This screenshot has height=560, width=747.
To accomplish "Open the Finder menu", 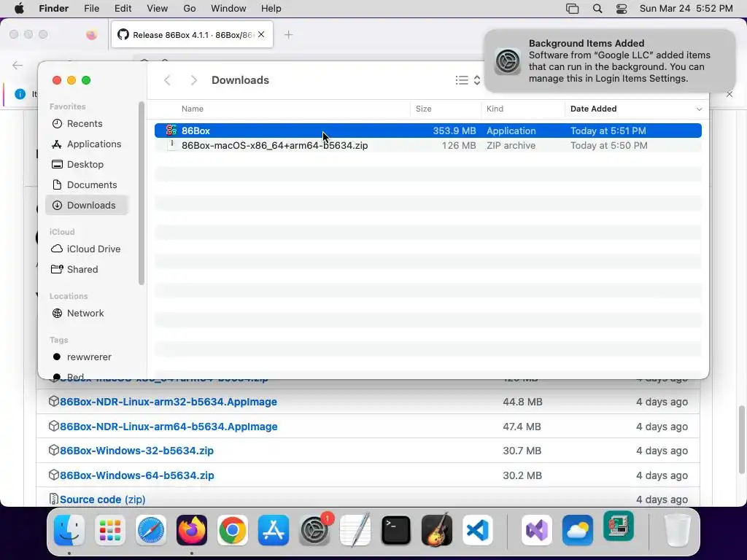I will tap(53, 9).
